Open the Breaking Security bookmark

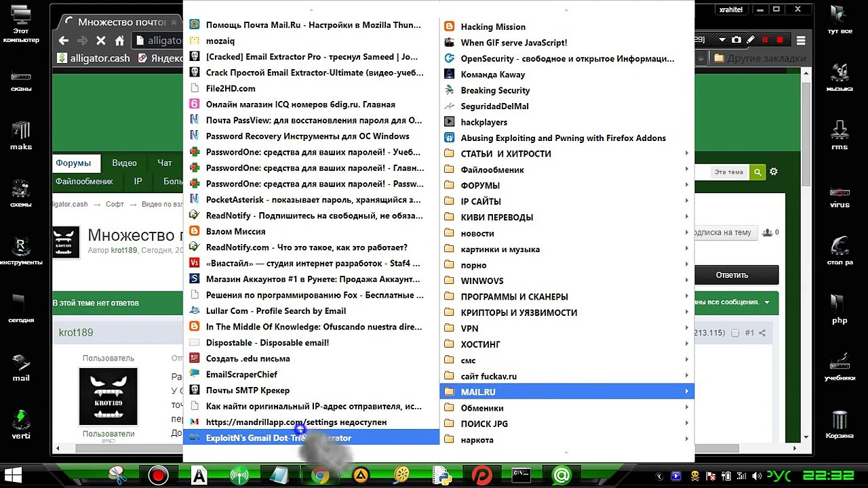click(567, 90)
